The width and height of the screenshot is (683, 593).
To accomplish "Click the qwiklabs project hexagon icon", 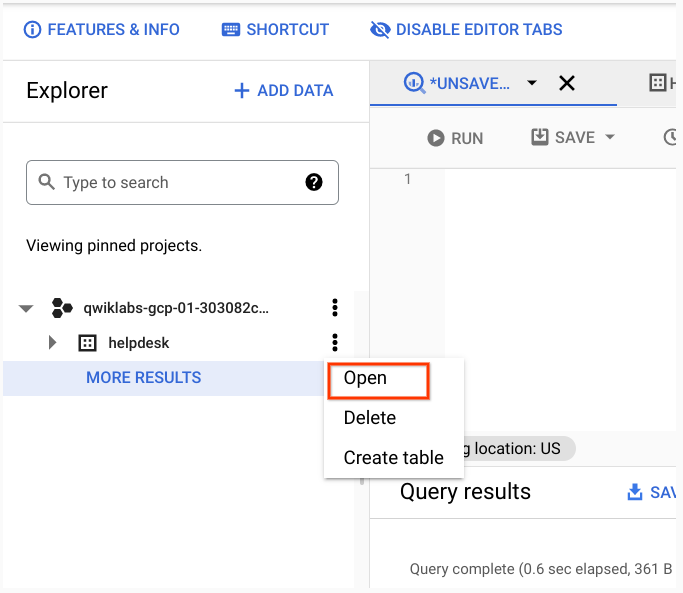I will [62, 308].
